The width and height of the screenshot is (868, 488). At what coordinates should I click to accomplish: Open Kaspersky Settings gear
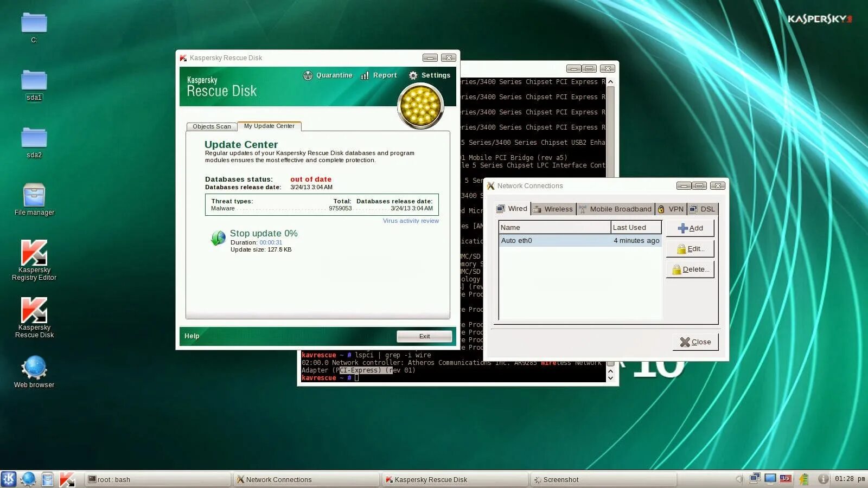coord(429,75)
